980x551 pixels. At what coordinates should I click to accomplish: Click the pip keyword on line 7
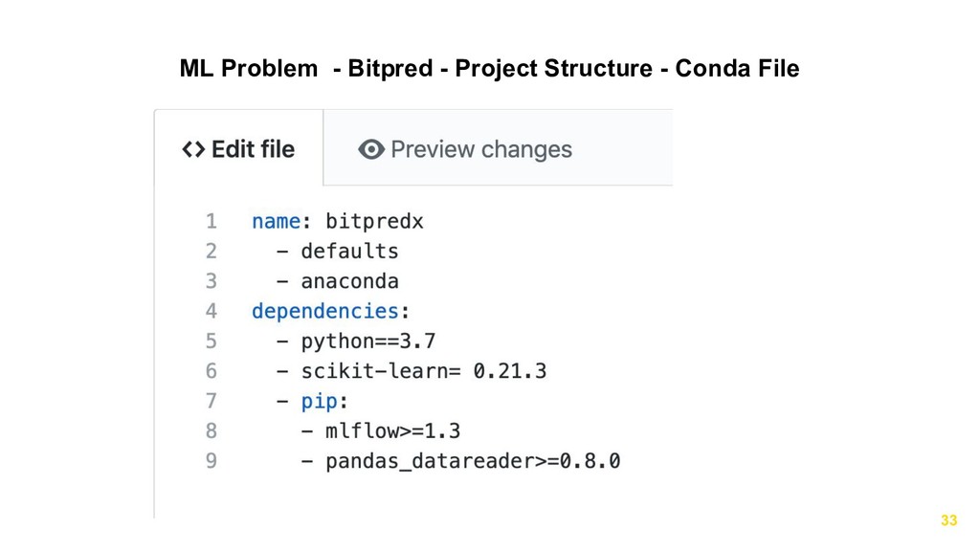pos(319,401)
